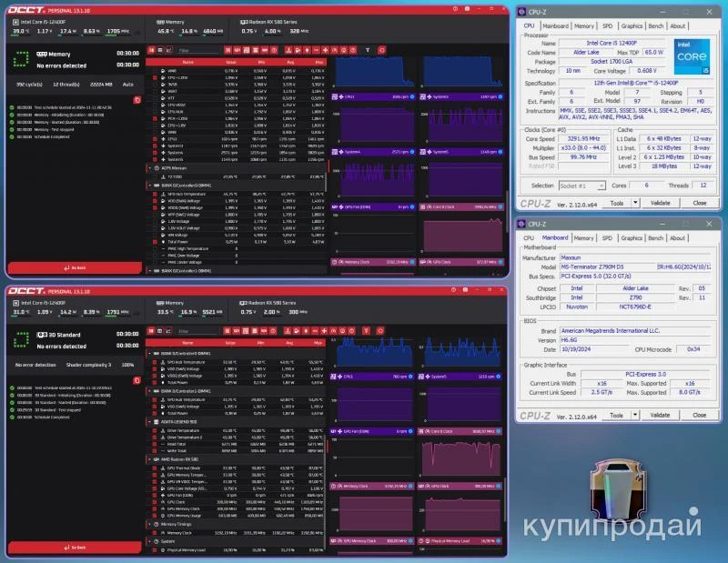Image resolution: width=728 pixels, height=563 pixels.
Task: Click the Filter field in top OCCT window
Action: [x=200, y=51]
